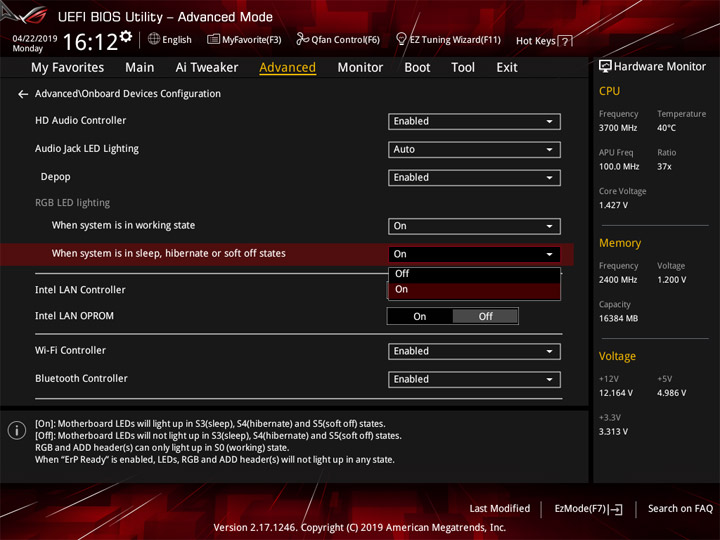
Task: Open the Bluetooth Controller dropdown
Action: click(x=474, y=379)
